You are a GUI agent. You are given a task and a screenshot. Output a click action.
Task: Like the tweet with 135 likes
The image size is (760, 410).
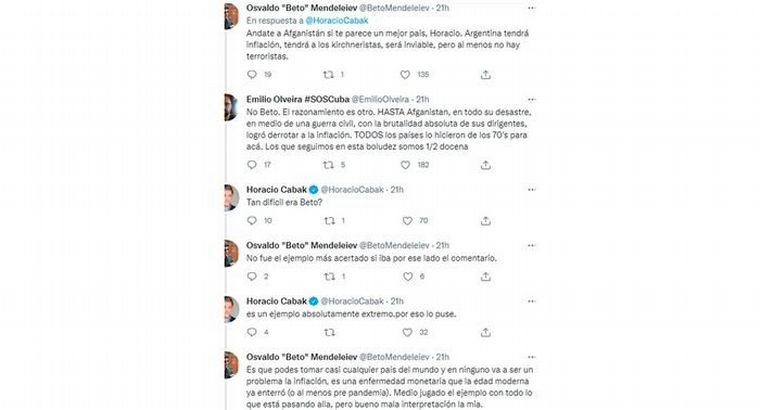point(406,74)
